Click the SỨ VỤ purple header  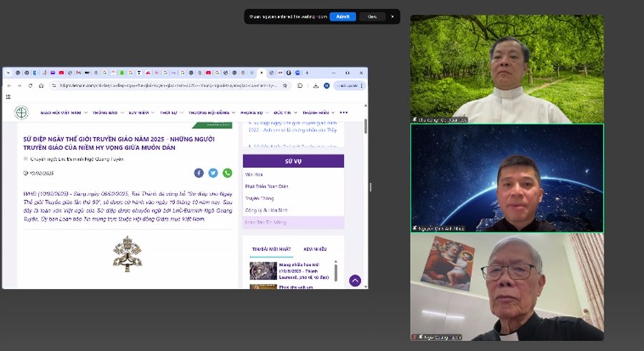pyautogui.click(x=293, y=161)
